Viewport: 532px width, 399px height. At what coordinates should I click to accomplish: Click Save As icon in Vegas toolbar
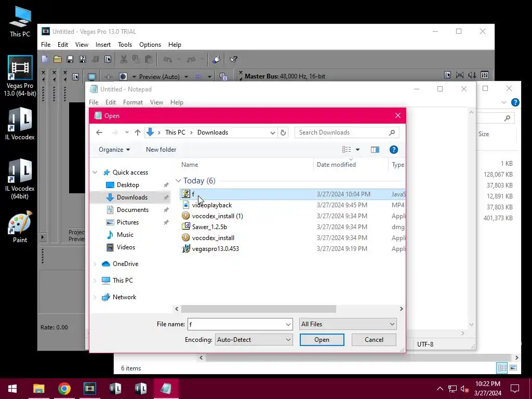point(83,59)
